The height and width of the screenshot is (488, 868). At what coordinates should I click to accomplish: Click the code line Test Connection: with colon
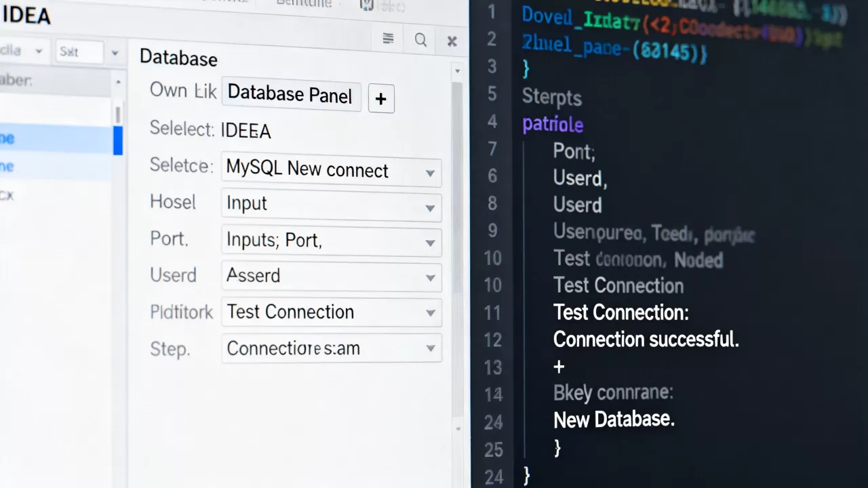621,312
